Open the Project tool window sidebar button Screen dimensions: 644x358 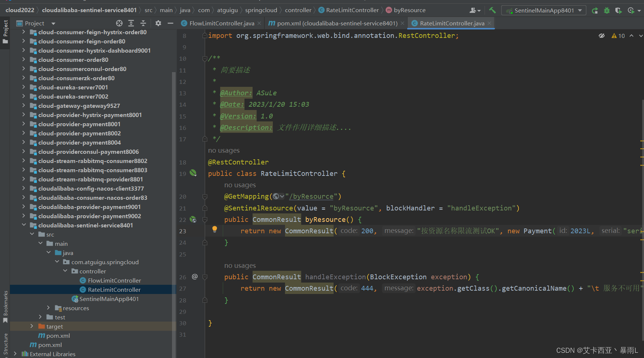(x=5, y=32)
